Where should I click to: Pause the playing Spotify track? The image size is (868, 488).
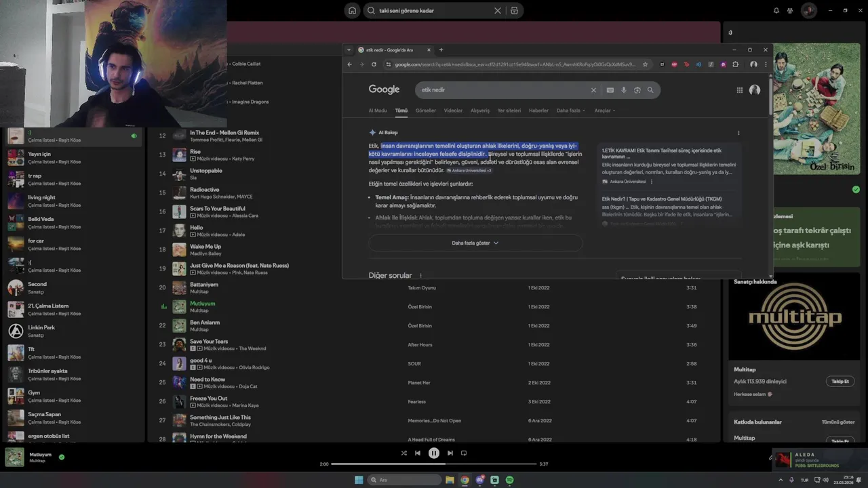click(434, 453)
